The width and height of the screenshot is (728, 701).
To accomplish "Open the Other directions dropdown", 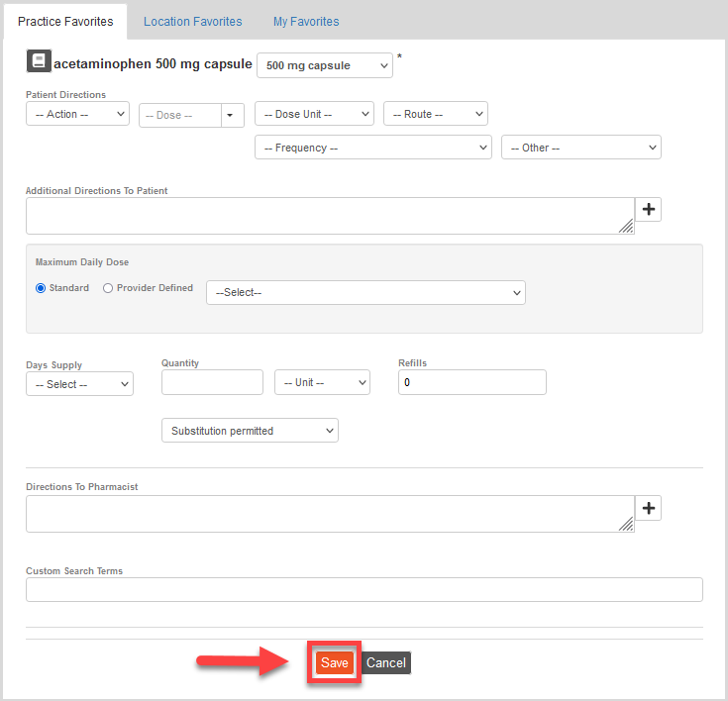I will point(580,148).
